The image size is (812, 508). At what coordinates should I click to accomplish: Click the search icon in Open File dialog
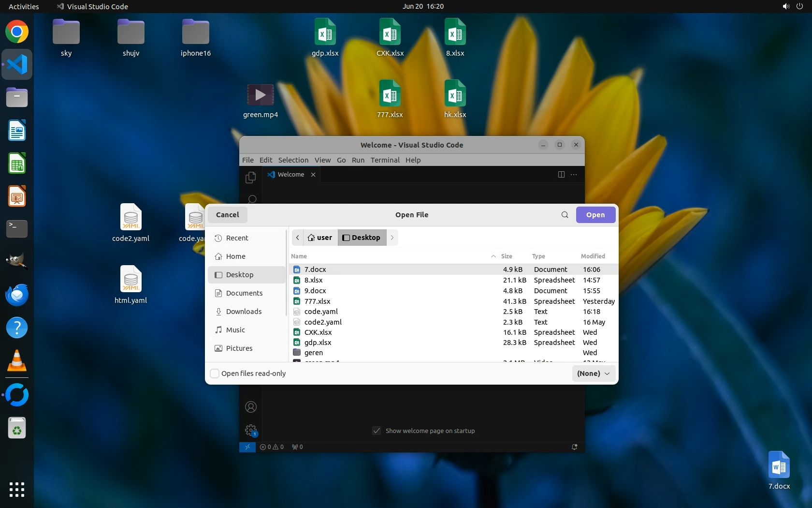click(565, 215)
